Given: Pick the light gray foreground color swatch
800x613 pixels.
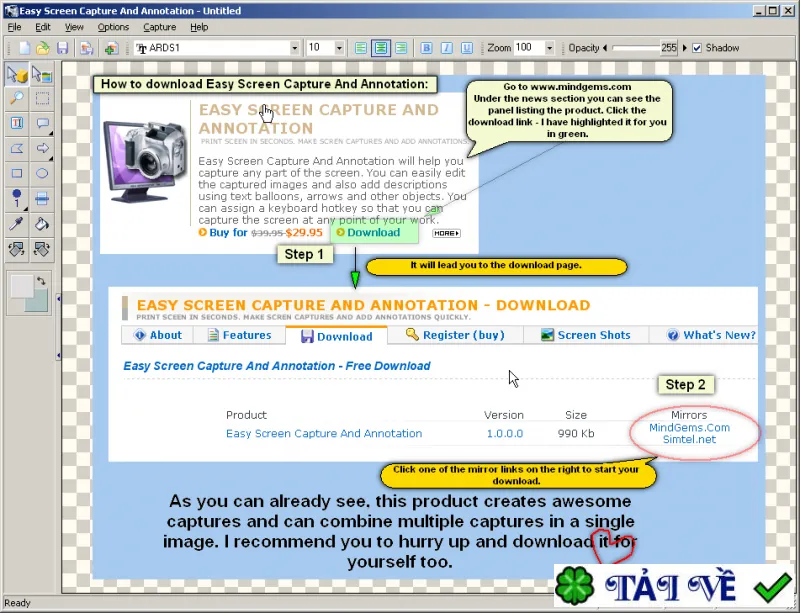Looking at the screenshot, I should click(x=21, y=286).
